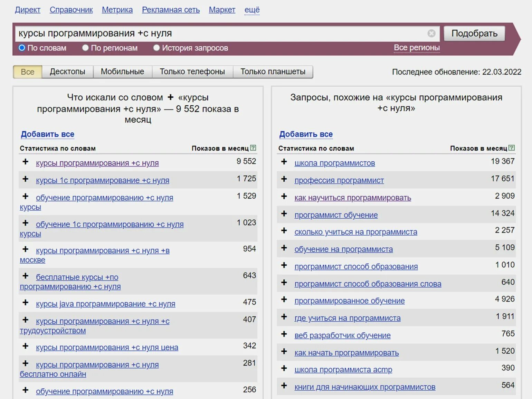Click plus beside 'как научиться программировать'
The width and height of the screenshot is (532, 399).
click(284, 196)
